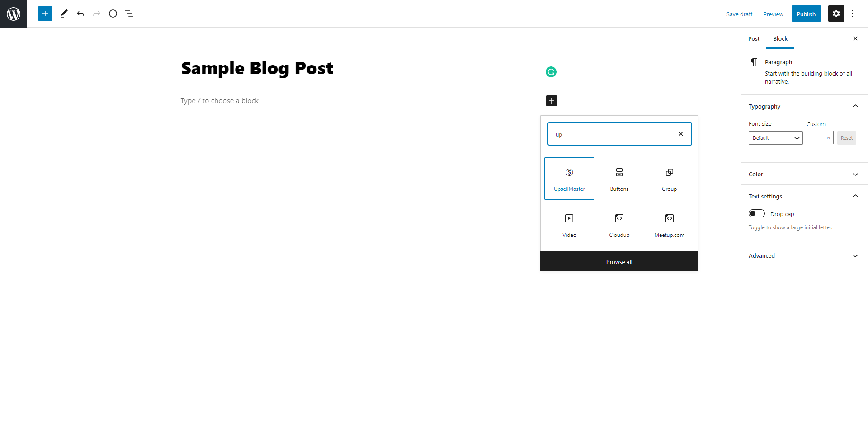Screen dimensions: 868x425
Task: Toggle the settings gear sidebar
Action: coord(836,14)
